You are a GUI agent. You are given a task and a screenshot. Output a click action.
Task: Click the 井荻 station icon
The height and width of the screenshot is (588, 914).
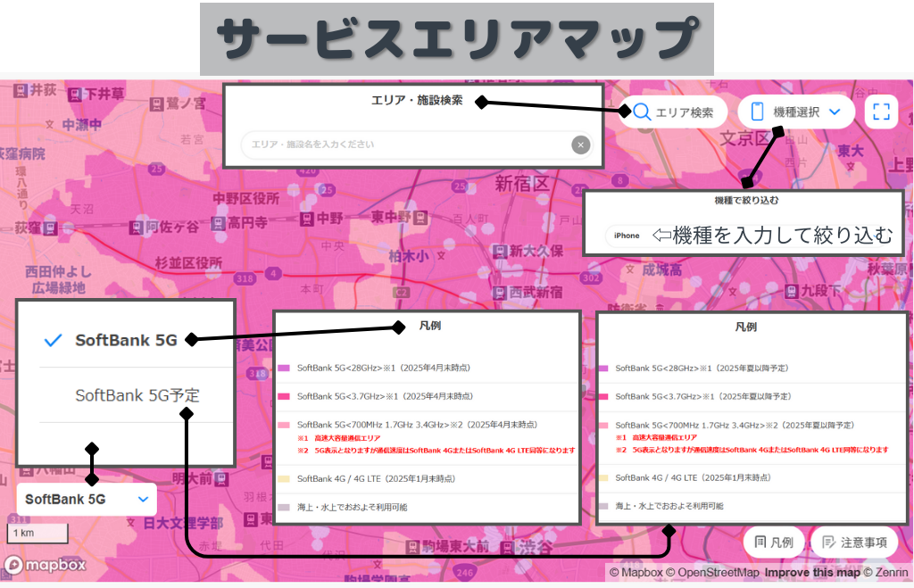pyautogui.click(x=21, y=90)
